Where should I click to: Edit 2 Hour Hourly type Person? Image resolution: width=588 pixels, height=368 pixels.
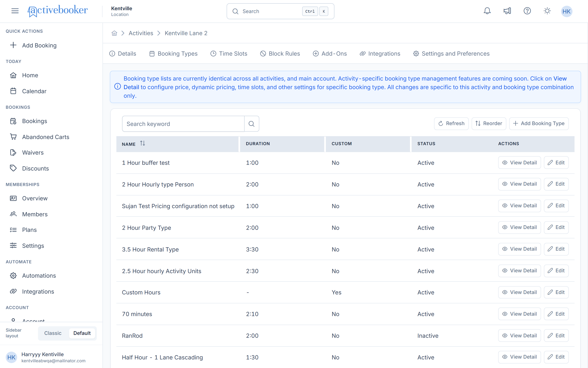[556, 184]
